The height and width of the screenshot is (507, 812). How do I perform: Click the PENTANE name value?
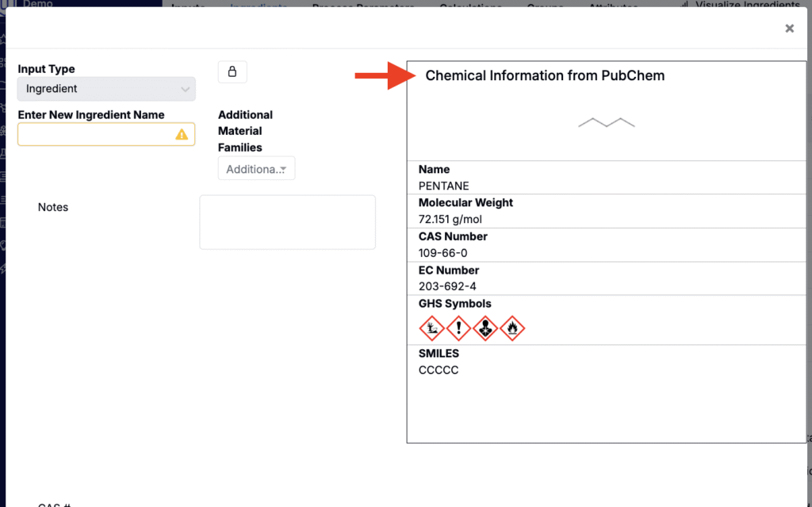pyautogui.click(x=444, y=186)
